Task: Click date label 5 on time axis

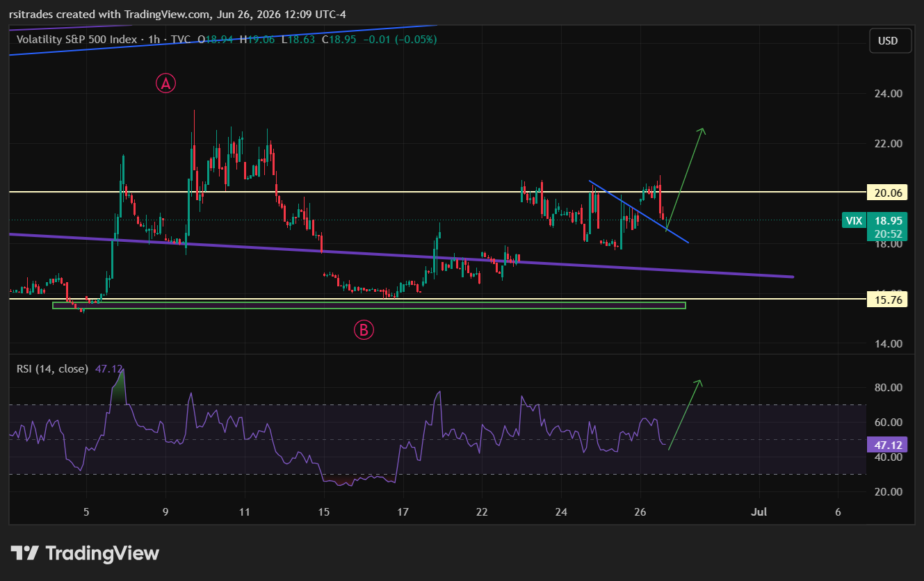Action: click(86, 512)
